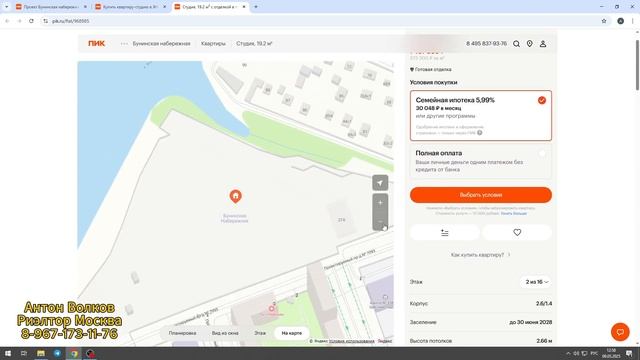Open the search magnifier icon in header

click(516, 44)
